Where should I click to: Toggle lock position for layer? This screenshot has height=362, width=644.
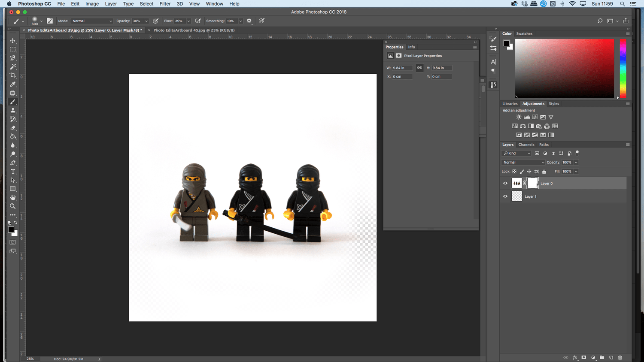529,172
